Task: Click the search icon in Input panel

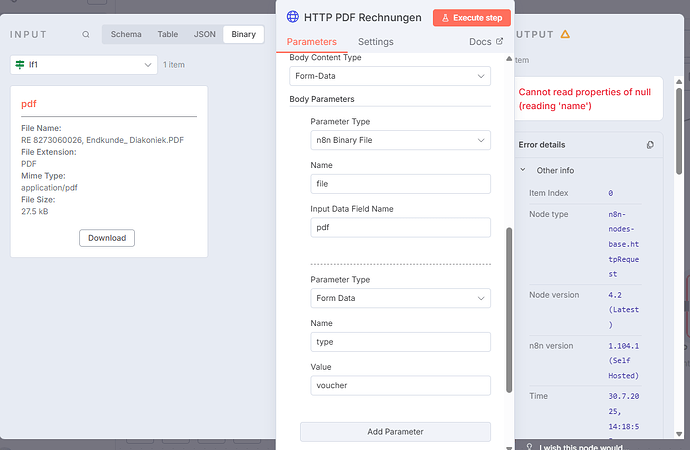Action: click(x=86, y=34)
